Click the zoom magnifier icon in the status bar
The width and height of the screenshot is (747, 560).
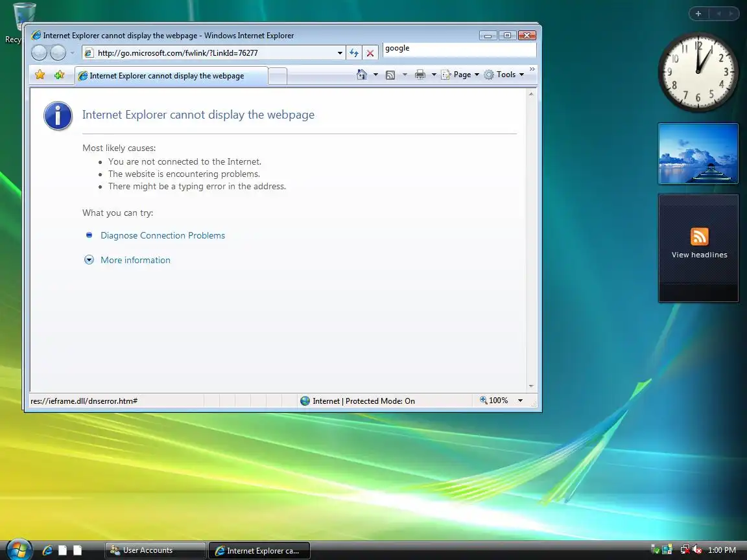pos(483,401)
